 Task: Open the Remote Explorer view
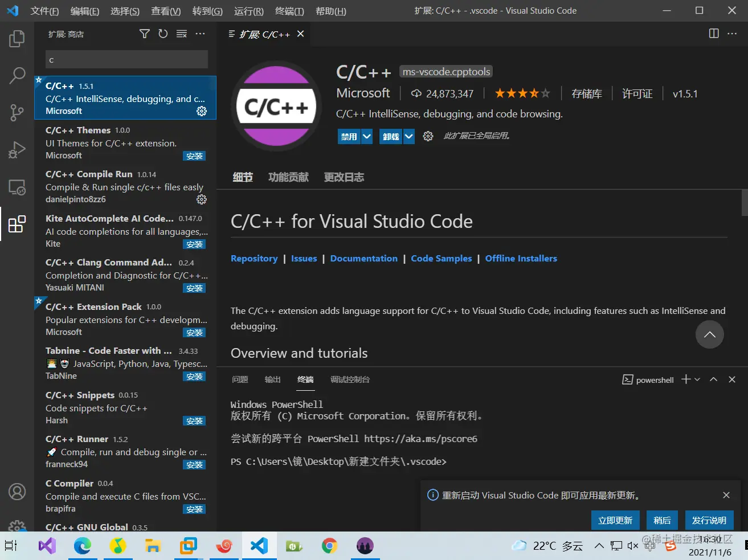(x=17, y=187)
